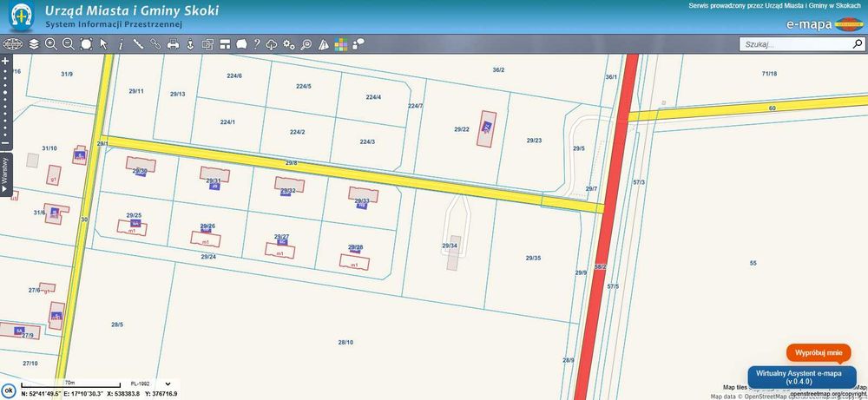This screenshot has height=400, width=868.
Task: Open the PL-1992 coordinate system dropdown
Action: 150,384
